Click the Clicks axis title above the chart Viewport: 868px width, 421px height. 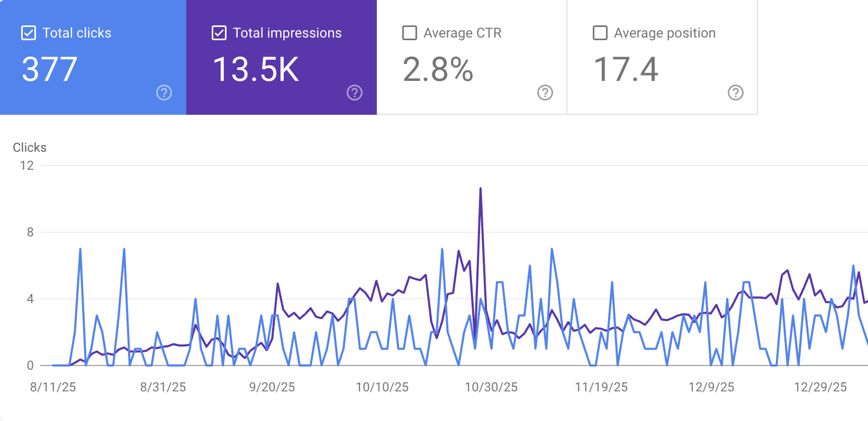coord(30,148)
